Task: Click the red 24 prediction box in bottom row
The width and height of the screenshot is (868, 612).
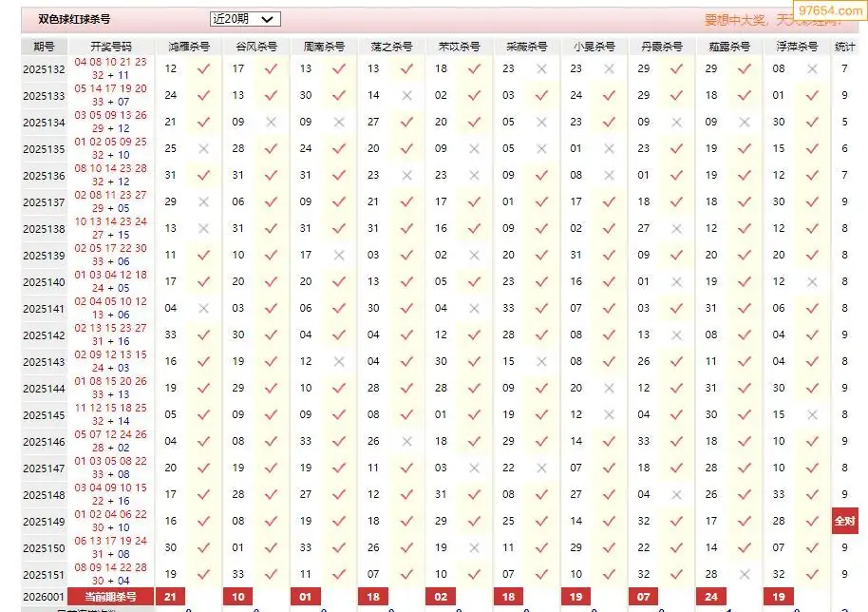Action: pos(712,597)
